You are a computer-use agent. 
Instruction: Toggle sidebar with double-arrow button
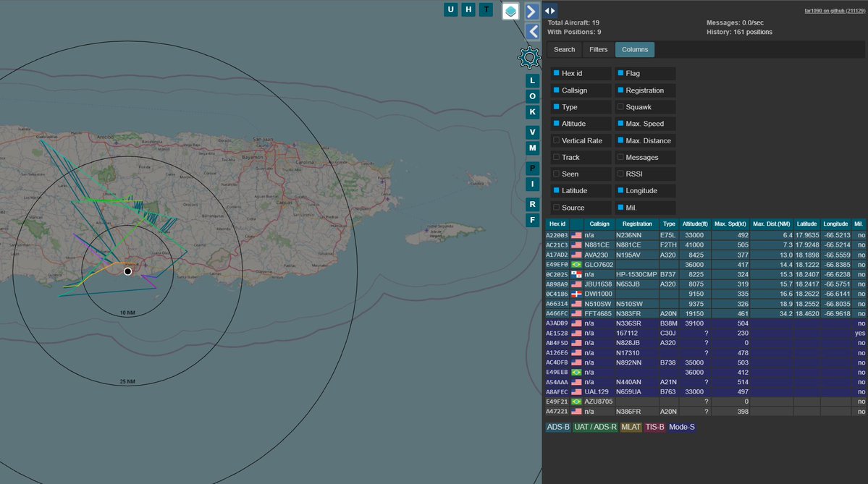[x=549, y=11]
